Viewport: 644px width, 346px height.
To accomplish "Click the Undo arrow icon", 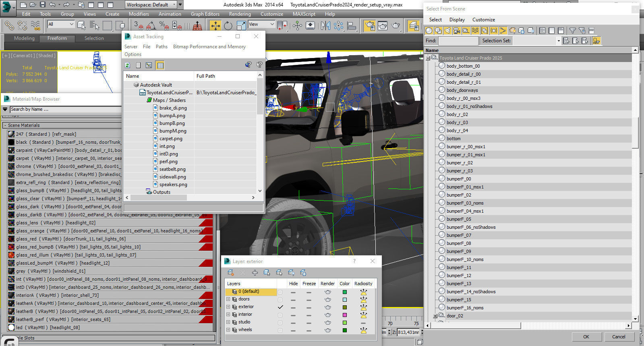I will pyautogui.click(x=52, y=5).
